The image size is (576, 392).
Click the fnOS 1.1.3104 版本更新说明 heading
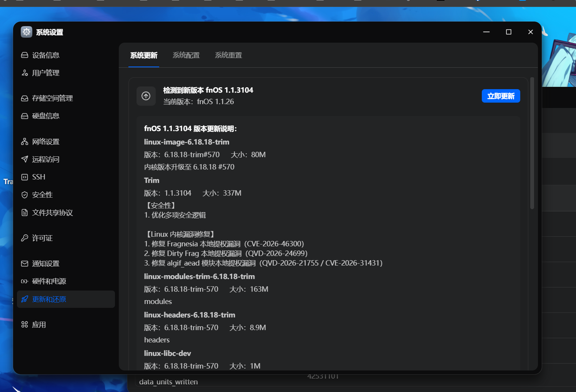(190, 128)
